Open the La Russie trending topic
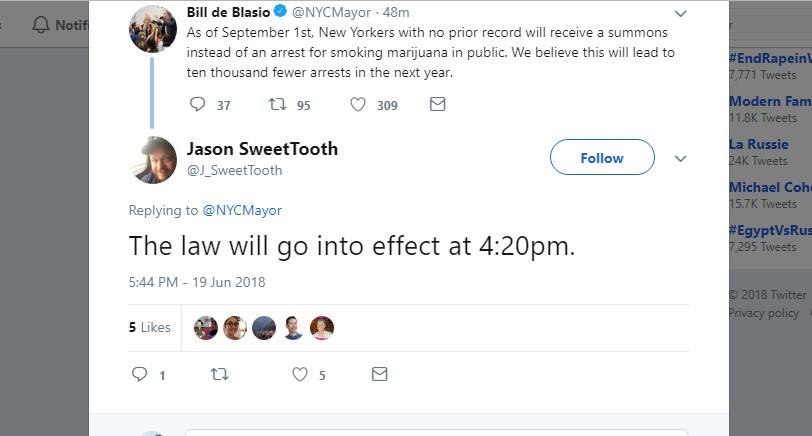 coord(759,144)
